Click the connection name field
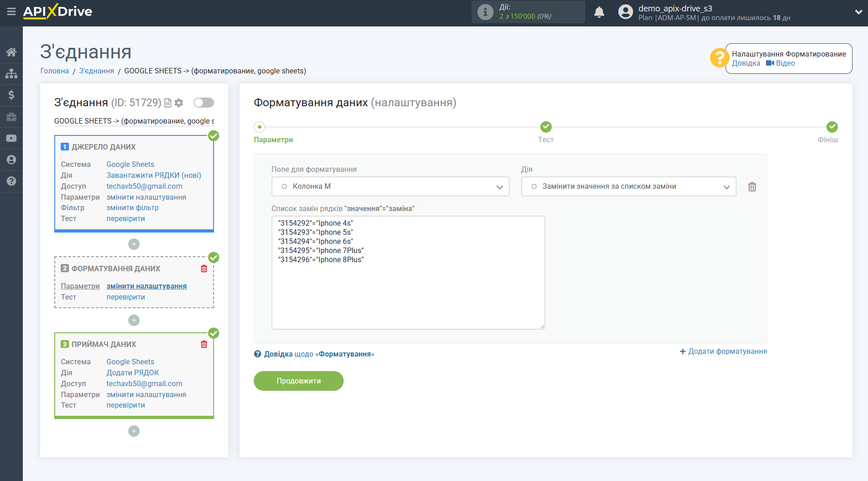Image resolution: width=868 pixels, height=481 pixels. point(134,121)
